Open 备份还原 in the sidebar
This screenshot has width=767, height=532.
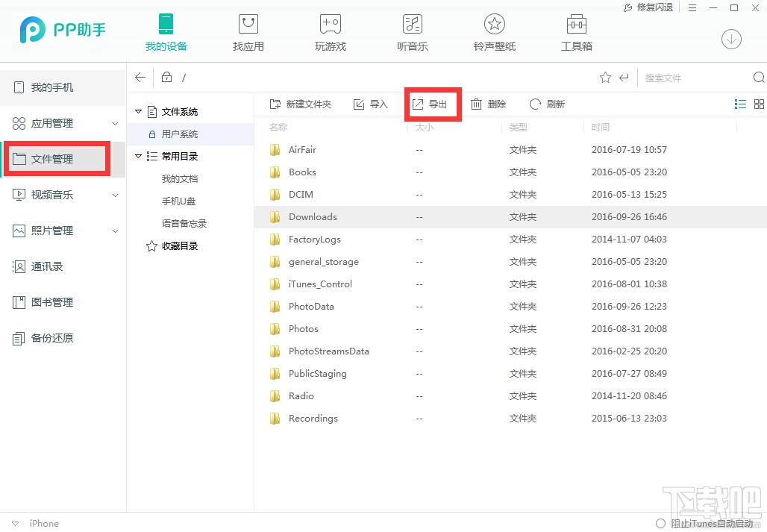tap(52, 338)
